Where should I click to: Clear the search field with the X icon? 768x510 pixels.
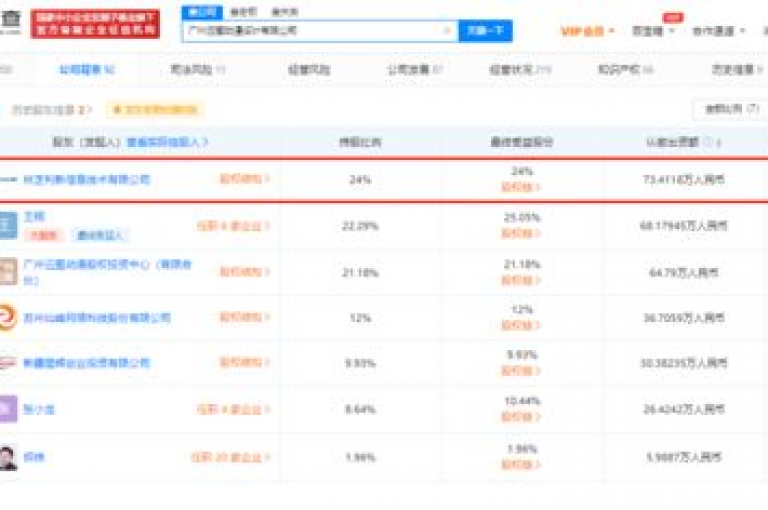pos(447,31)
